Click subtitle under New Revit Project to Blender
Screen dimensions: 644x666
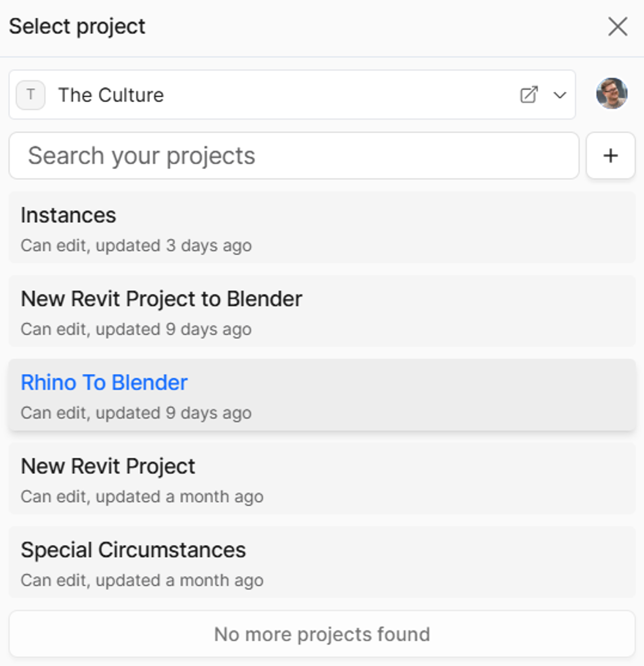click(136, 329)
